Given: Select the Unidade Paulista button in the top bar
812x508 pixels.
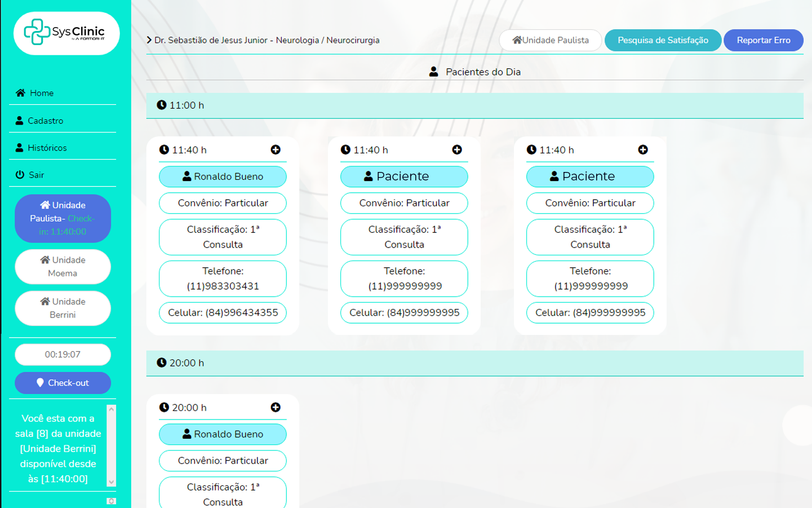Looking at the screenshot, I should 551,40.
